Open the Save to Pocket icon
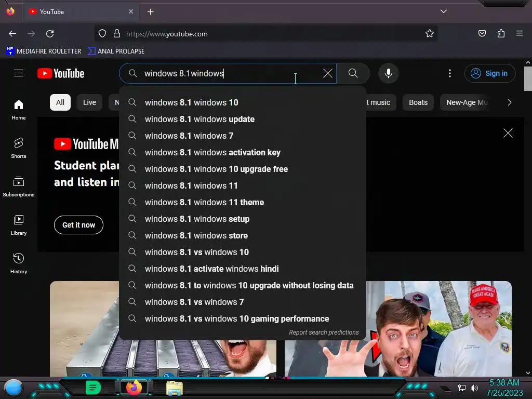The height and width of the screenshot is (399, 532). (482, 34)
